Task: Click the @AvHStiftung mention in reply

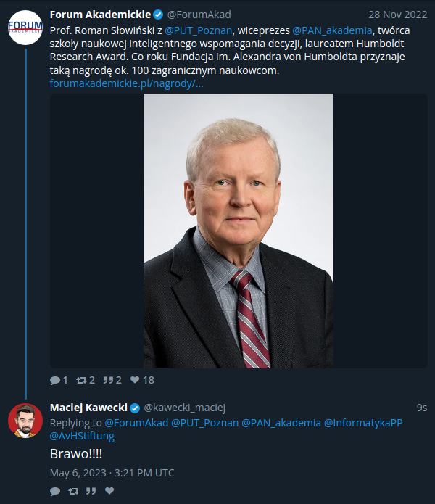Action: tap(82, 436)
